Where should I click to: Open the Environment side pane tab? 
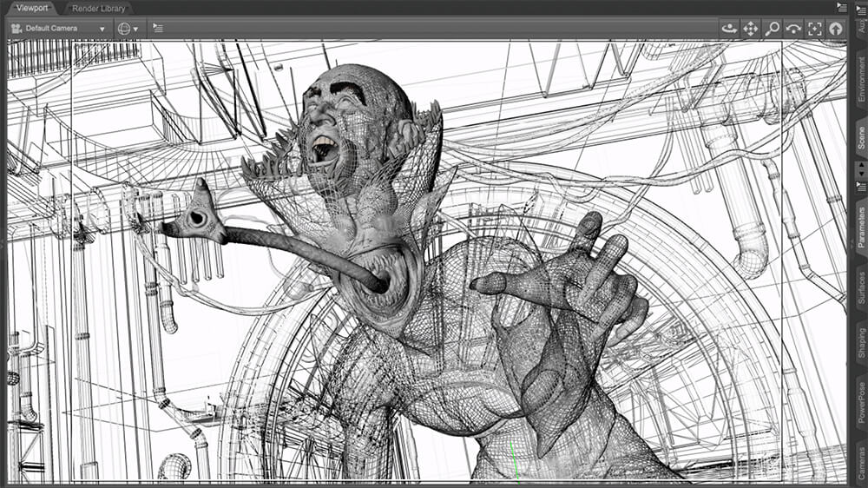[861, 79]
